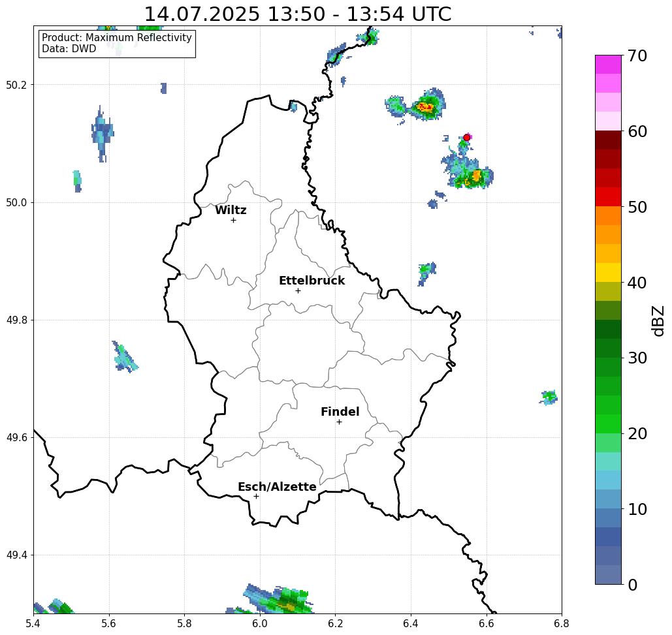Image resolution: width=672 pixels, height=635 pixels.
Task: Click the longitude 6.4 axis tick label
Action: click(x=411, y=624)
